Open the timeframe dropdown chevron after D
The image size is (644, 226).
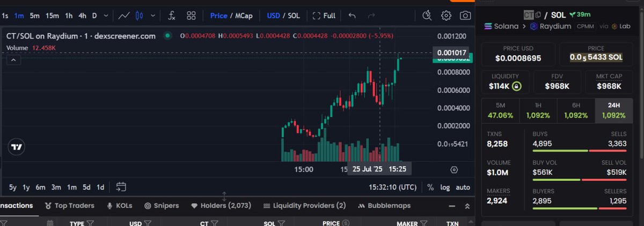106,16
